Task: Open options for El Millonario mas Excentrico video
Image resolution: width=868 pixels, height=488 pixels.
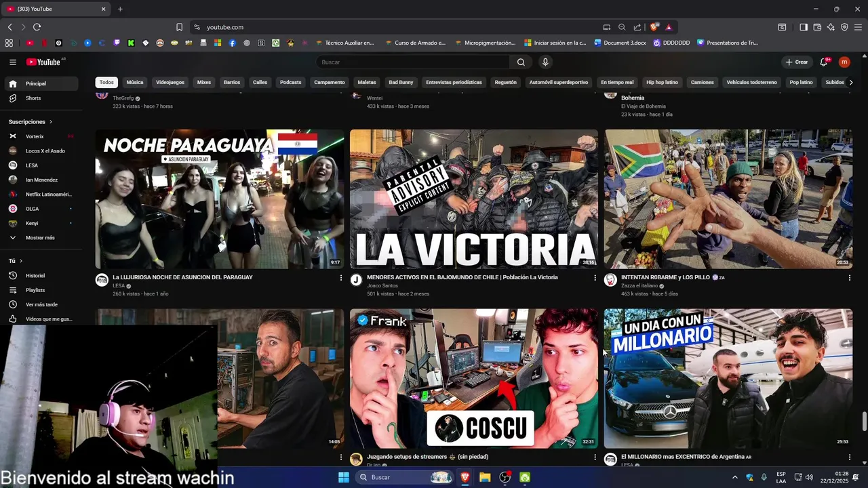Action: pos(849,457)
